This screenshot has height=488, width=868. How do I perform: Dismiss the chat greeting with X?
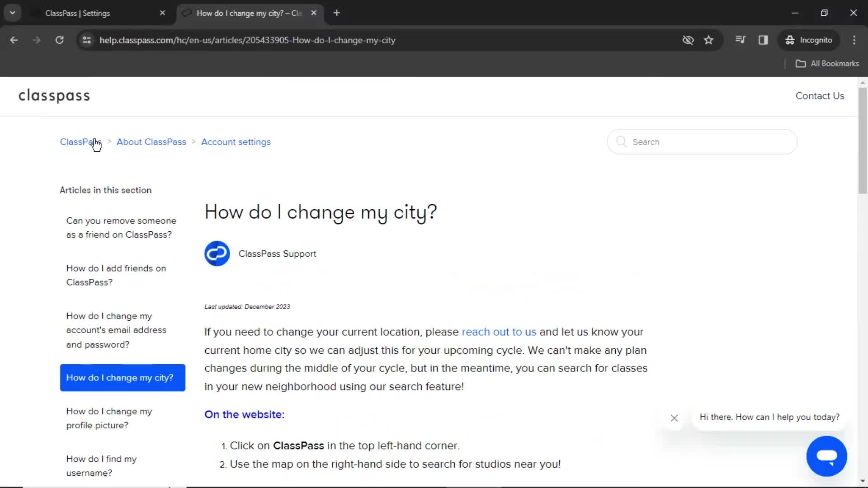[674, 418]
